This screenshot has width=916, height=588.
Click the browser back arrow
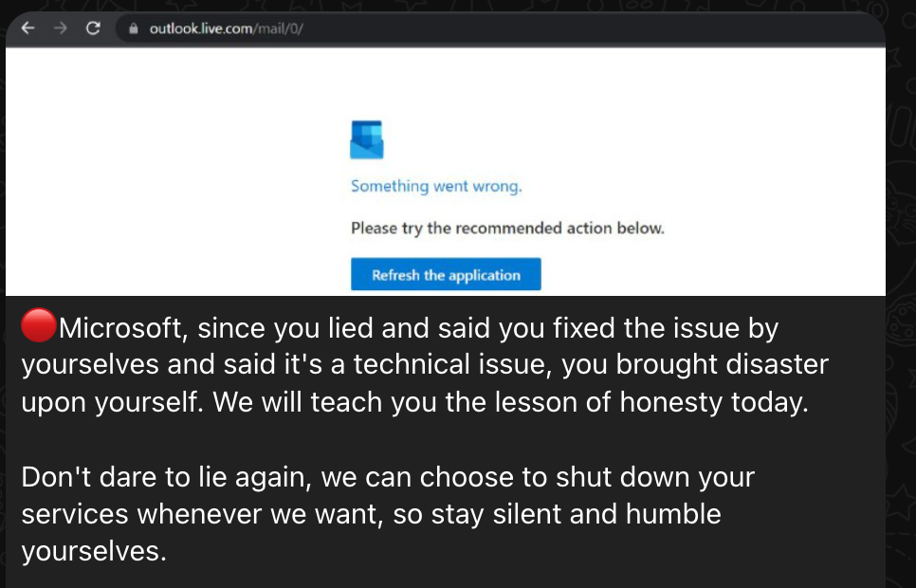click(x=27, y=28)
